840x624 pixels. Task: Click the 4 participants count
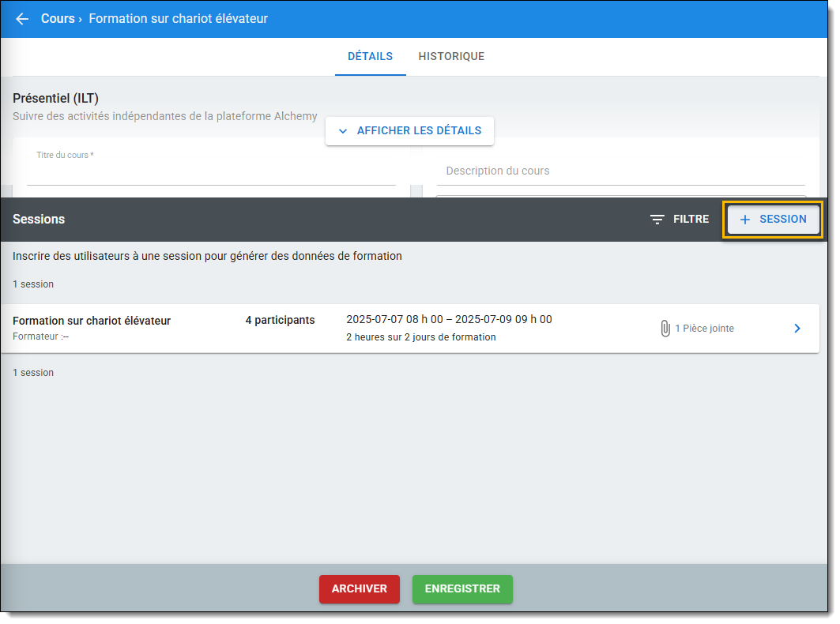(280, 321)
